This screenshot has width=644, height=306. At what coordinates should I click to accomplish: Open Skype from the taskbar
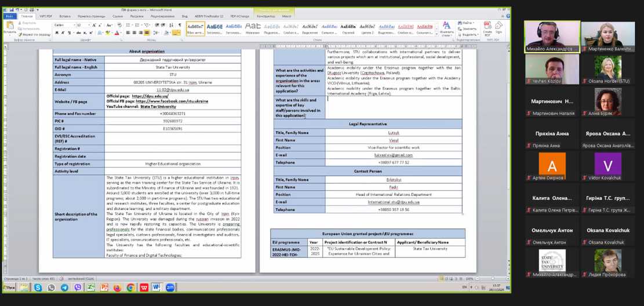38,287
